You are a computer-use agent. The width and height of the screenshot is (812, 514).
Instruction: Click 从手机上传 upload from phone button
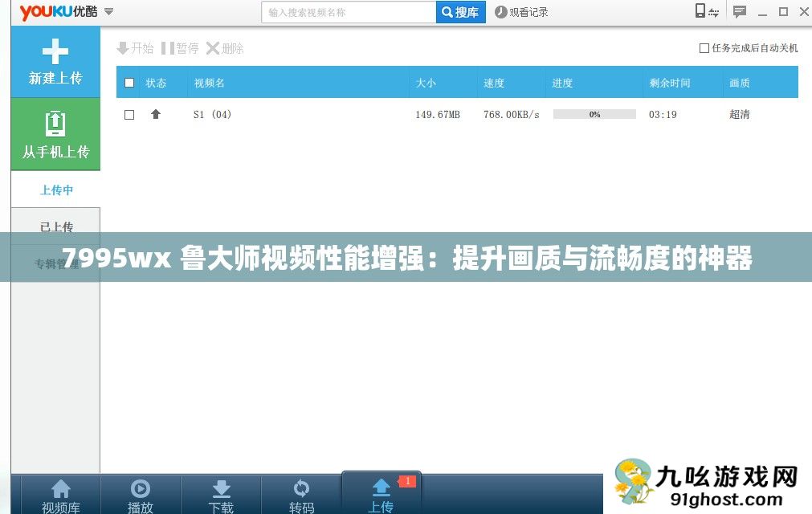55,135
